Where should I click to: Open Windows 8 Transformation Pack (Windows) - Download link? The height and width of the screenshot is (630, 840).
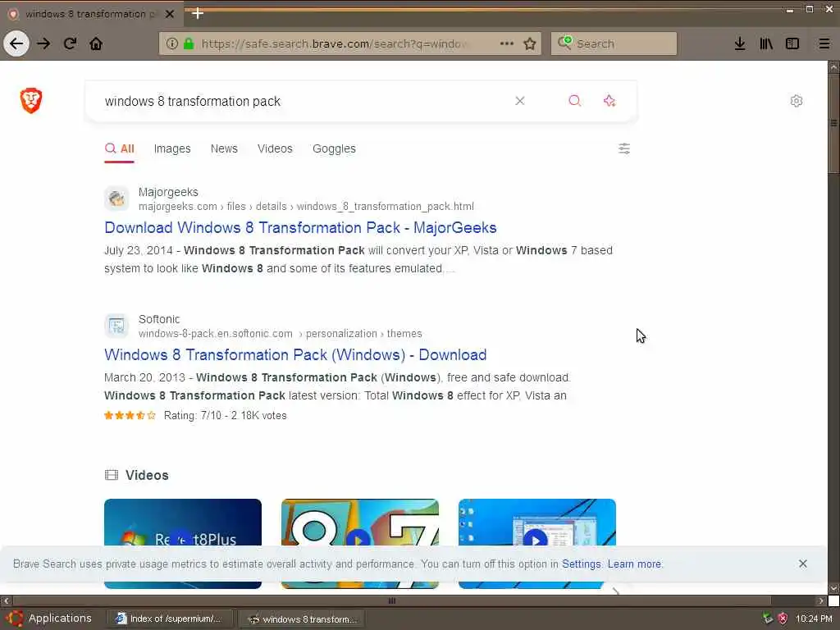point(295,354)
